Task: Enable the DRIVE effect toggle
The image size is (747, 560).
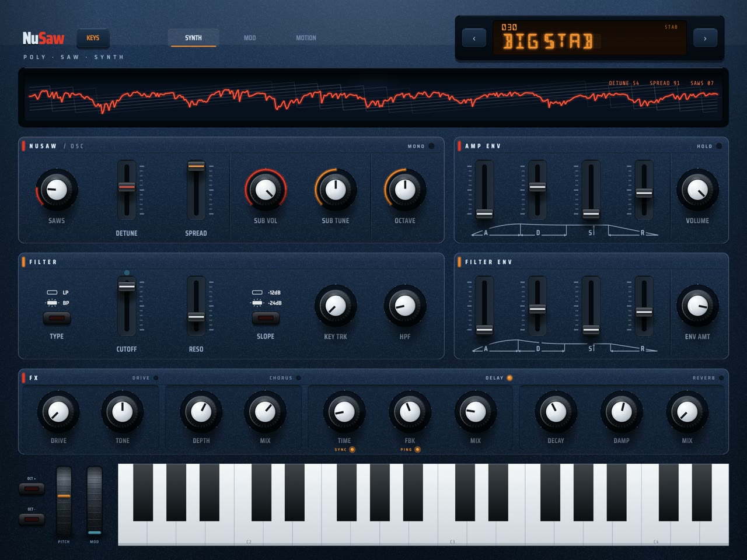Action: click(156, 378)
